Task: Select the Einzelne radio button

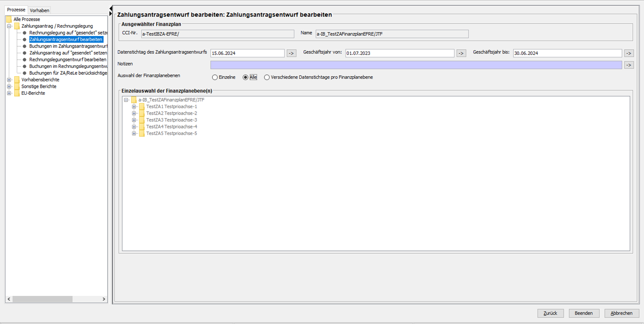Action: pyautogui.click(x=215, y=77)
